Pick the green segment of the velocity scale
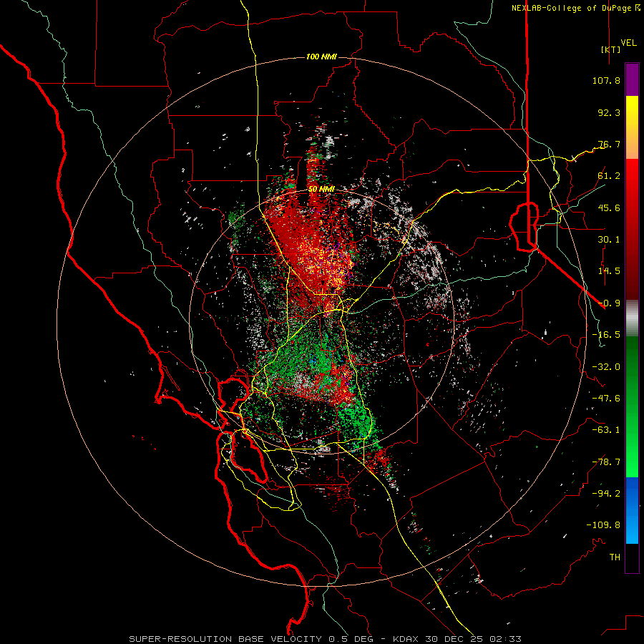Screen dimensions: 644x644 (632, 406)
